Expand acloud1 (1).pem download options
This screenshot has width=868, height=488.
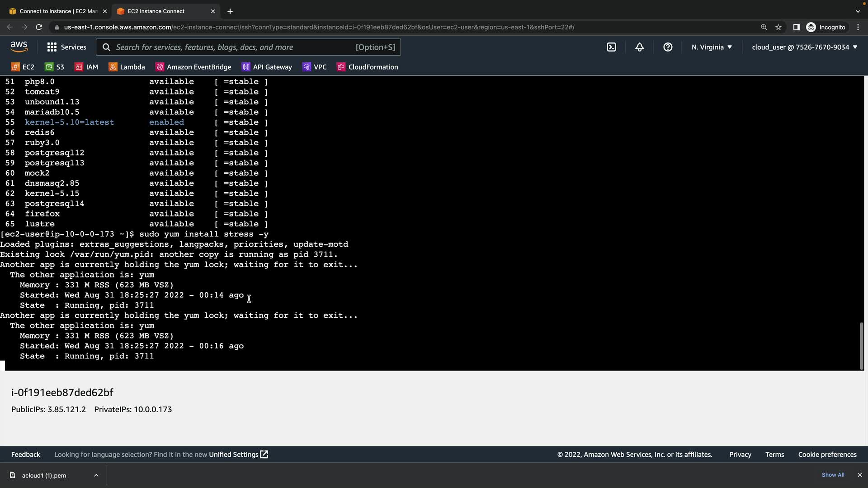coord(96,475)
